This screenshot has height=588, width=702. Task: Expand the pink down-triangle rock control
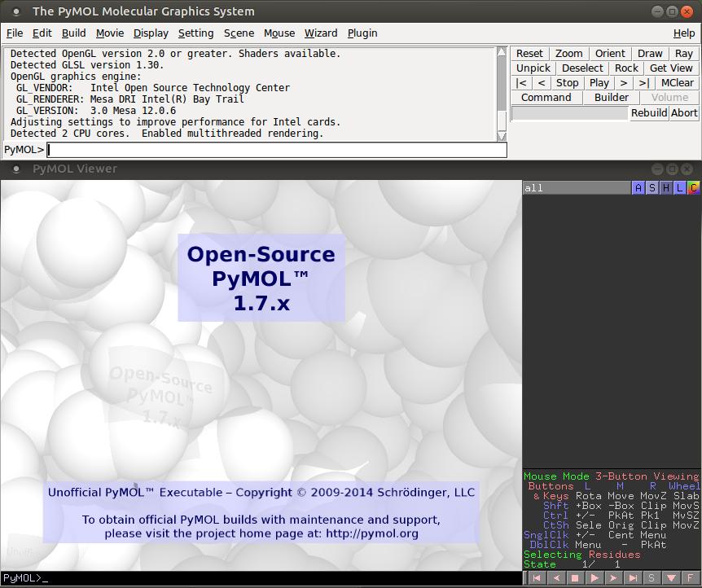[x=671, y=578]
